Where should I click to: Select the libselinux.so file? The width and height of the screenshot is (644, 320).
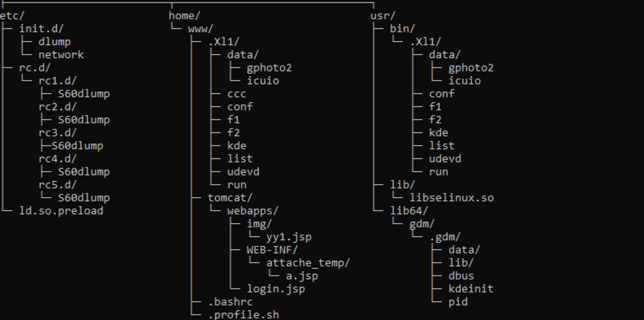[452, 198]
